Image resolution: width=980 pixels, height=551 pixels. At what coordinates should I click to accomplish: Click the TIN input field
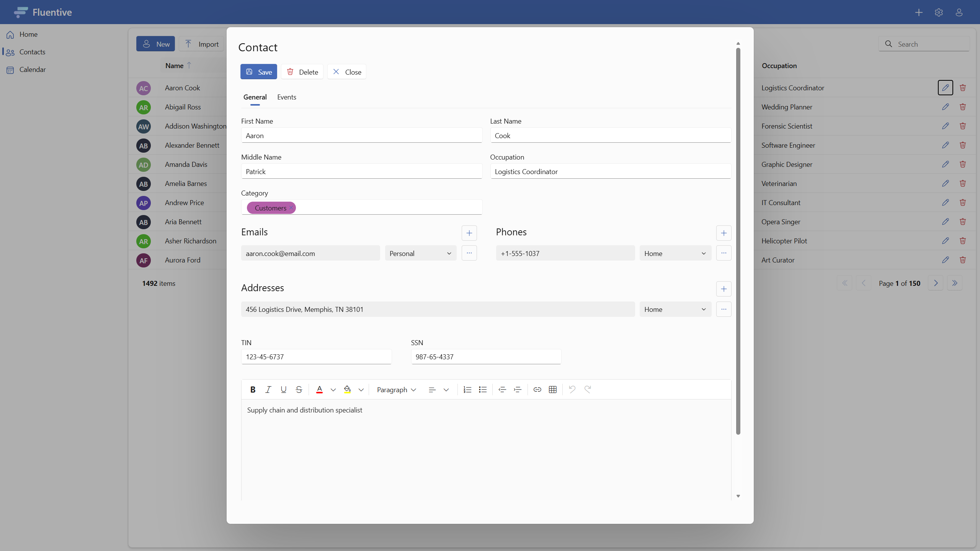pyautogui.click(x=316, y=357)
